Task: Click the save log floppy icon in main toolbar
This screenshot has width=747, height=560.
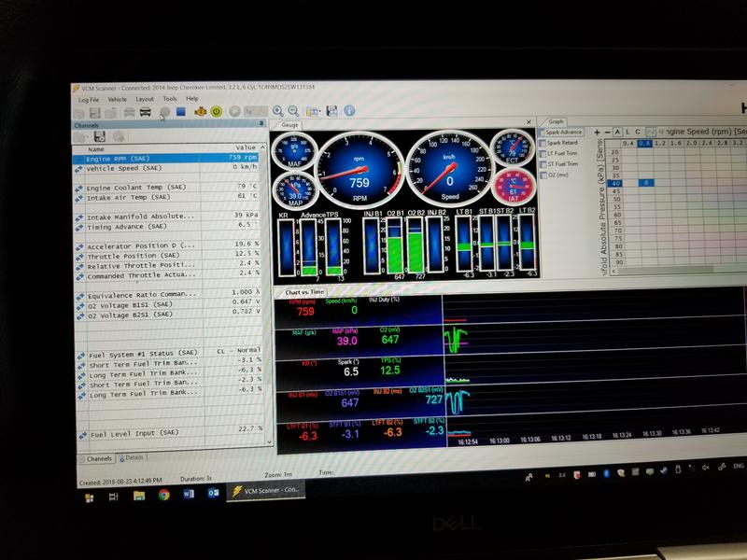Action: (x=95, y=113)
